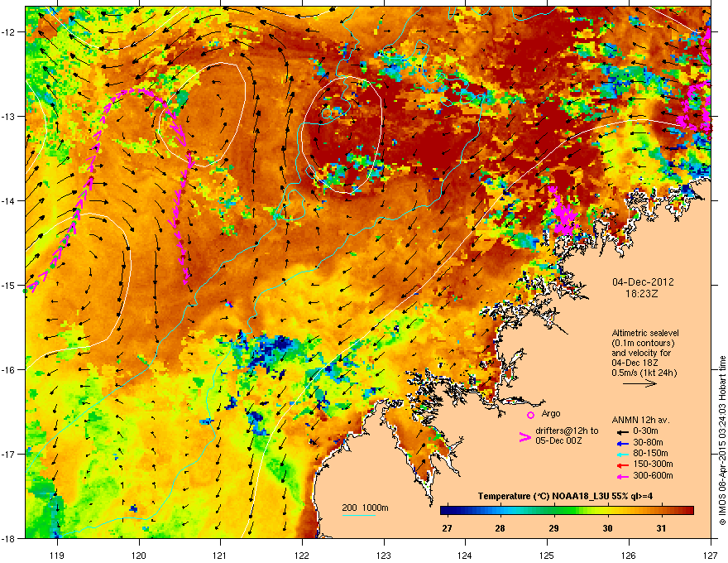The image size is (728, 563).
Task: Click the longitude axis label 119
Action: point(57,555)
